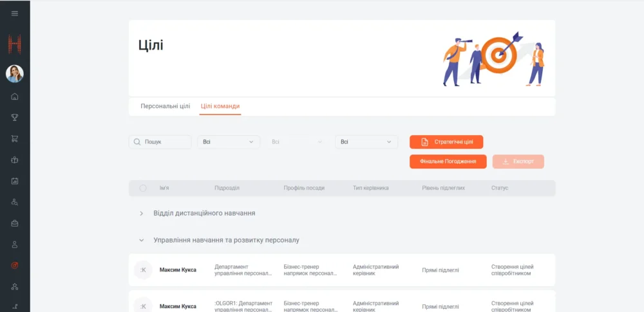Open the rightmost Всі filter dropdown
Image resolution: width=644 pixels, height=312 pixels.
366,142
